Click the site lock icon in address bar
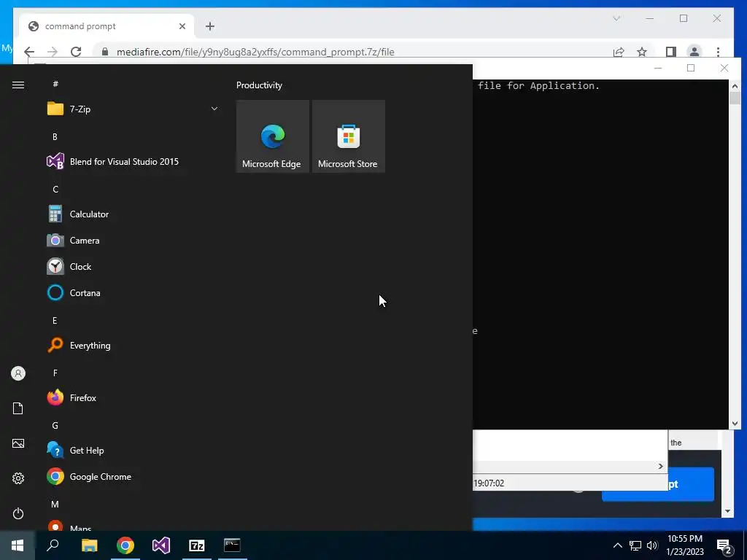The height and width of the screenshot is (560, 747). tap(105, 52)
